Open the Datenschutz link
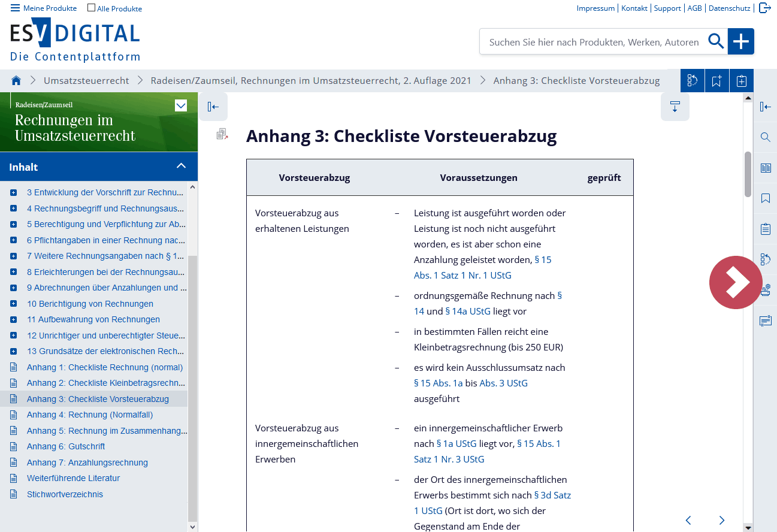Screen dimensions: 777x532 729,8
